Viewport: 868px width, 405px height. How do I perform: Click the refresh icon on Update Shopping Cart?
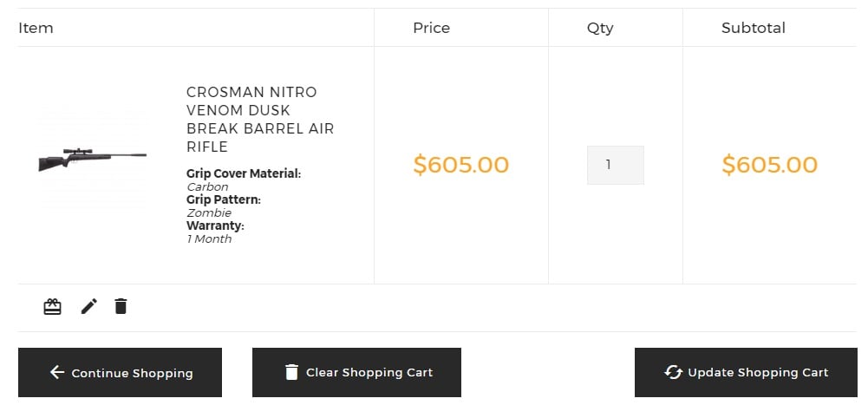tap(673, 372)
